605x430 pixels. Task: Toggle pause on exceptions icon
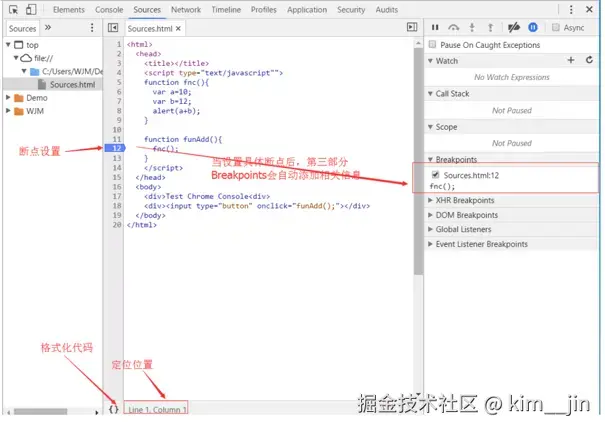533,27
